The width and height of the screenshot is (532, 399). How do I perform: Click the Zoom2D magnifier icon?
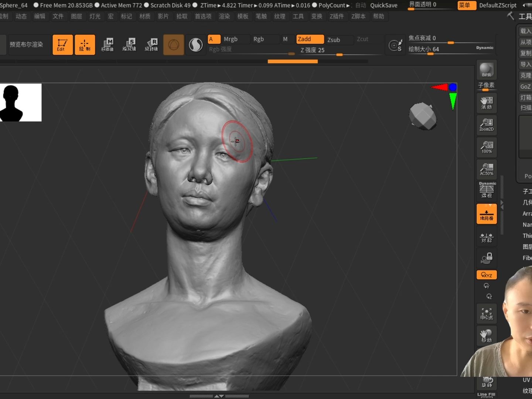487,125
